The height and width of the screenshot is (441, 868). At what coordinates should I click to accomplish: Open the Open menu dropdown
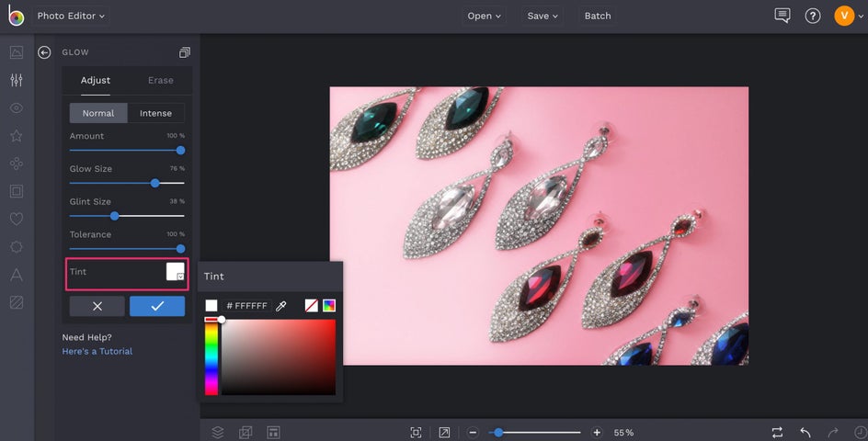485,16
